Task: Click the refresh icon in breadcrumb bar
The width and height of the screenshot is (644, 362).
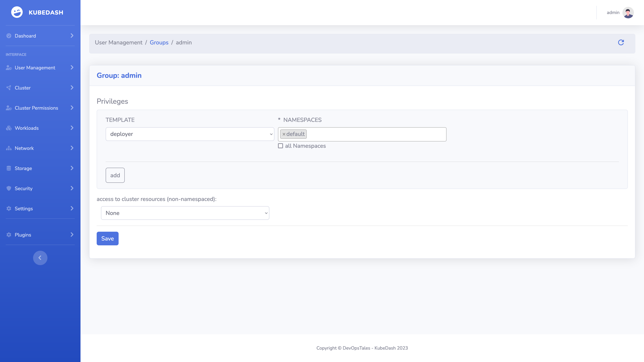Action: tap(621, 42)
